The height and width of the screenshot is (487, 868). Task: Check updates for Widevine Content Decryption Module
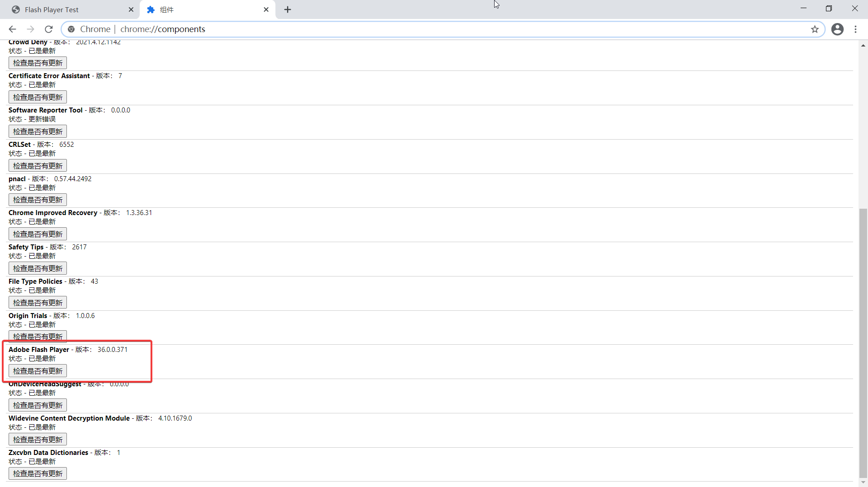[x=38, y=440]
